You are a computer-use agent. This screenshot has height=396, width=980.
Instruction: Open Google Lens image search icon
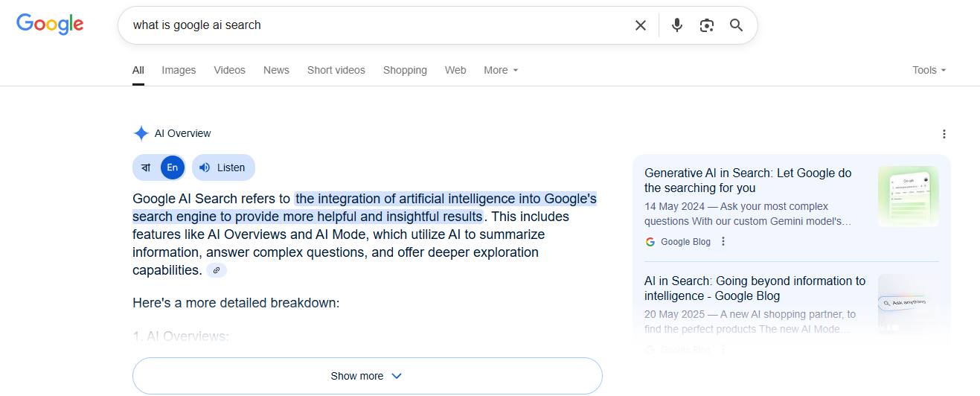[x=706, y=25]
